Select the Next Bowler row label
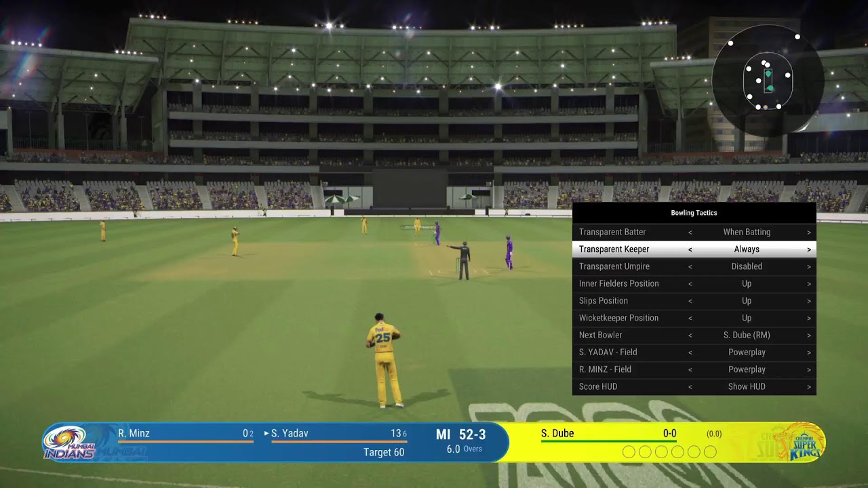868x488 pixels. coord(600,335)
